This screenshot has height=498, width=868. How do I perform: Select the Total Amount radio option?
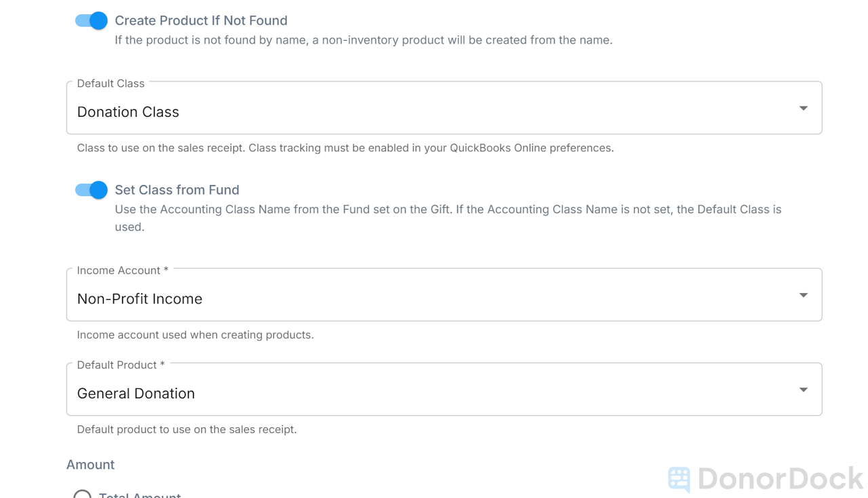pos(82,495)
